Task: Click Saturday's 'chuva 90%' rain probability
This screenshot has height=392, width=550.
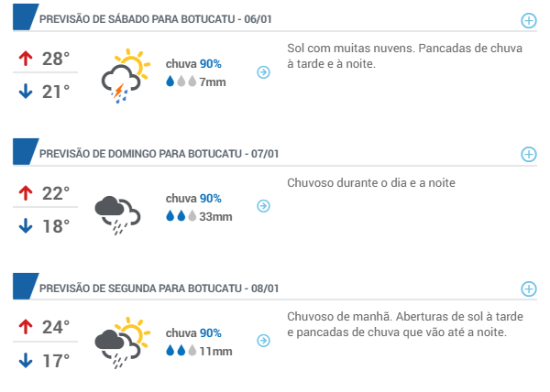Action: 193,64
